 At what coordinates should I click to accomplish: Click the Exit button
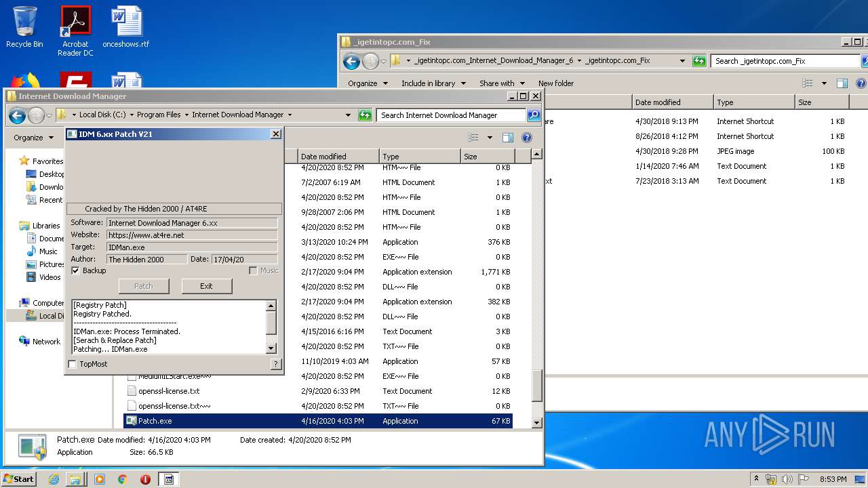206,286
